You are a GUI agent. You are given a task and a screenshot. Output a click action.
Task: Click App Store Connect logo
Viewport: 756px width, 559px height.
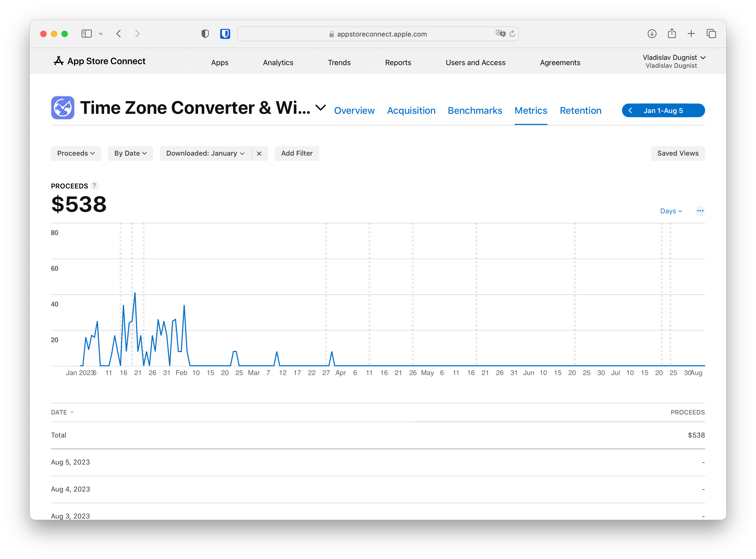[x=100, y=61]
